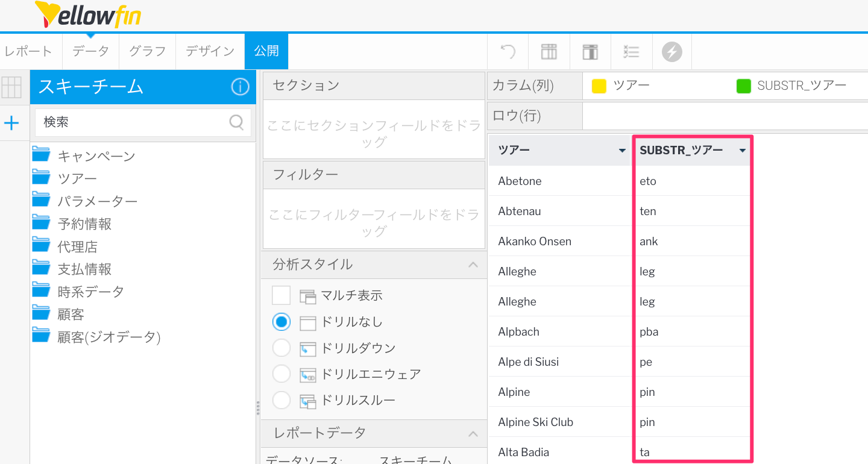Click the dark table layout icon
Screen dimensions: 868x464
(590, 52)
